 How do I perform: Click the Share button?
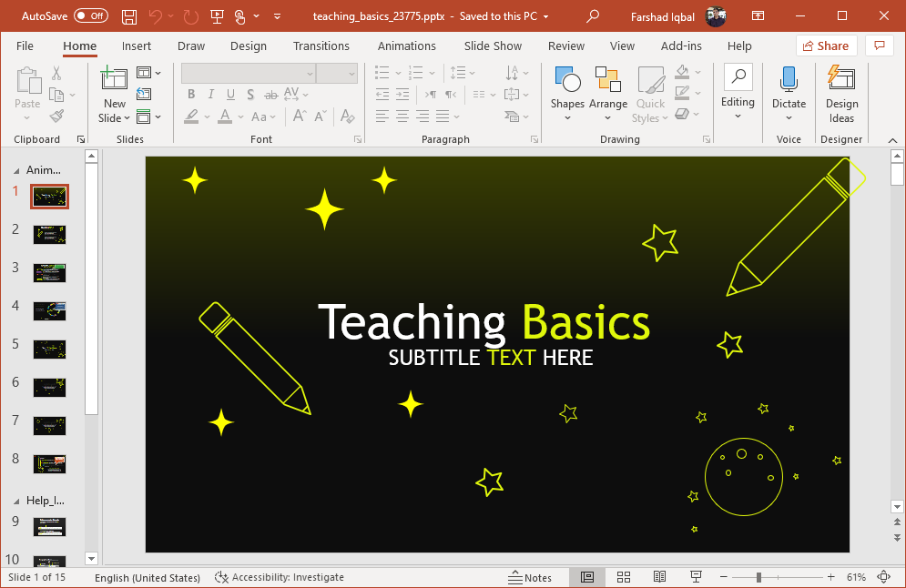point(825,46)
